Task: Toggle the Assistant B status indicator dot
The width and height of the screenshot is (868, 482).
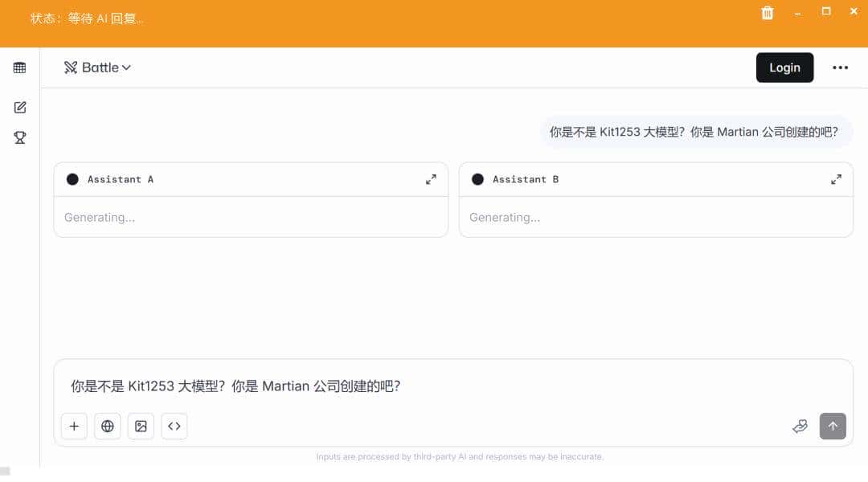Action: click(x=477, y=178)
